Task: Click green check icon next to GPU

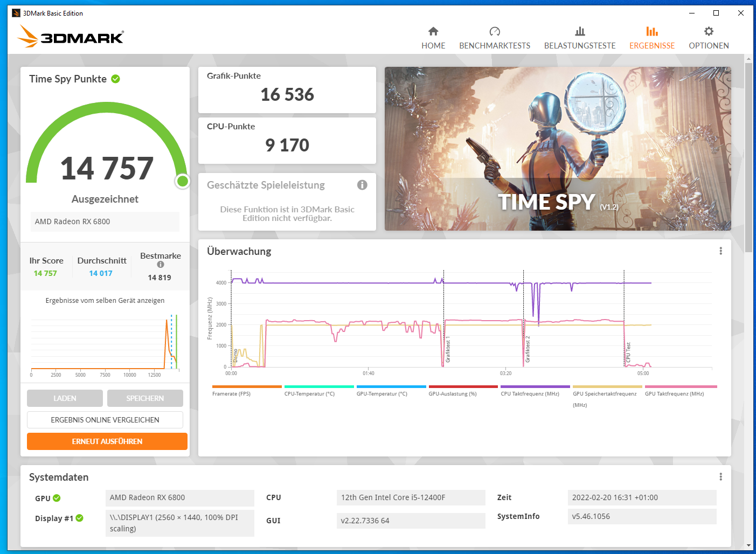Action: (x=57, y=498)
